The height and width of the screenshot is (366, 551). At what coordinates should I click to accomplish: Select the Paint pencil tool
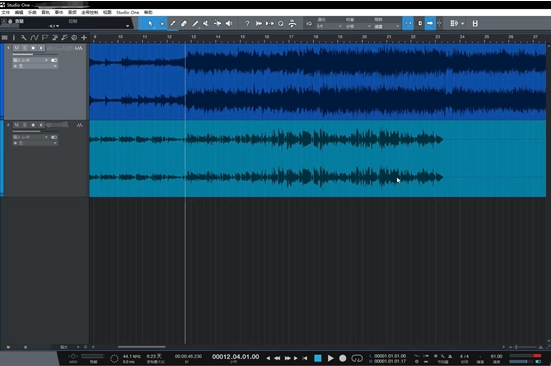(195, 24)
